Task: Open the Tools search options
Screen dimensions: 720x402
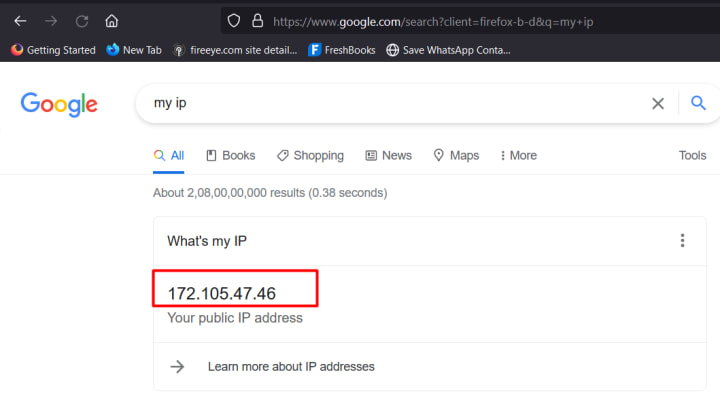Action: click(692, 156)
